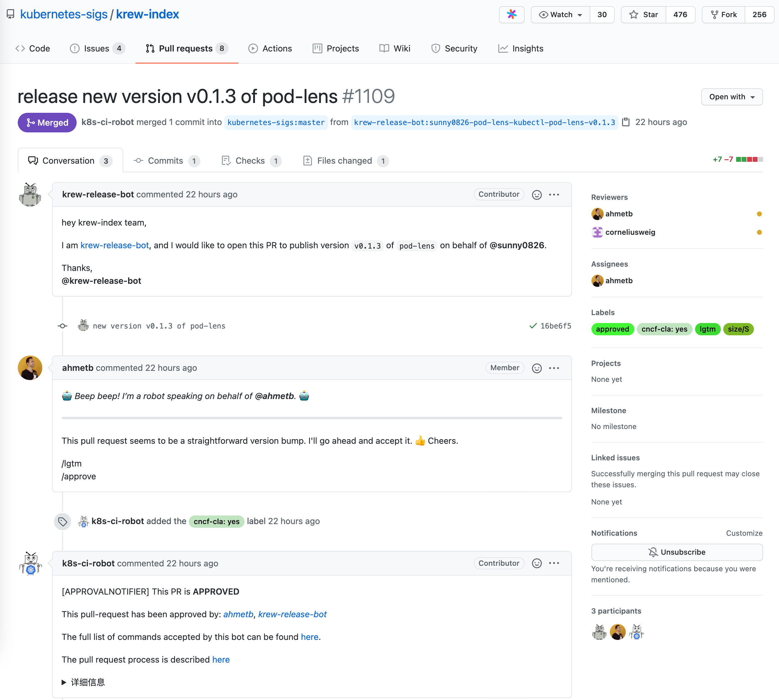
Task: Click the krew-release-bot head branch link
Action: pos(484,122)
